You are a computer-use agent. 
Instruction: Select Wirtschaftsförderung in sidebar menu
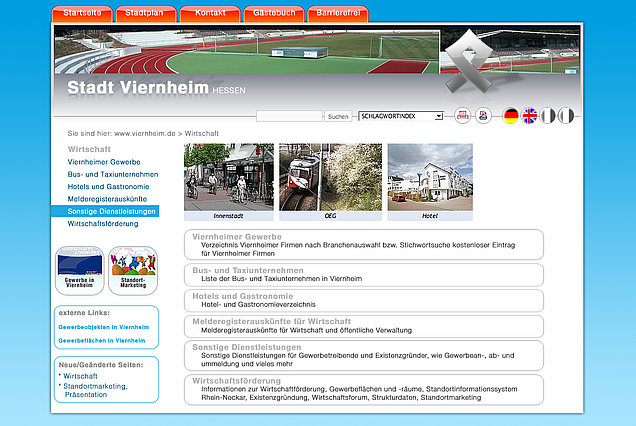(x=103, y=224)
